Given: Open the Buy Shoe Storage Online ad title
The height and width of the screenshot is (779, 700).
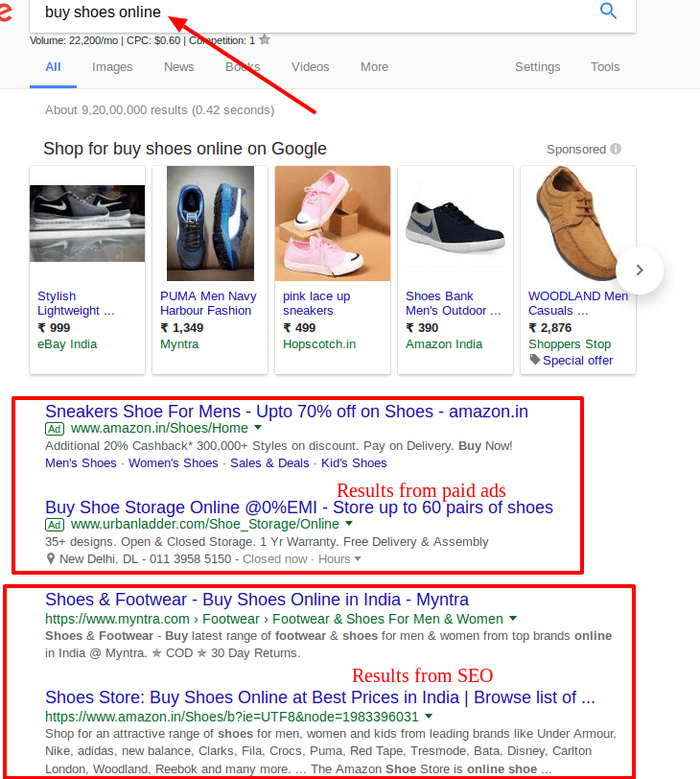Looking at the screenshot, I should (299, 508).
